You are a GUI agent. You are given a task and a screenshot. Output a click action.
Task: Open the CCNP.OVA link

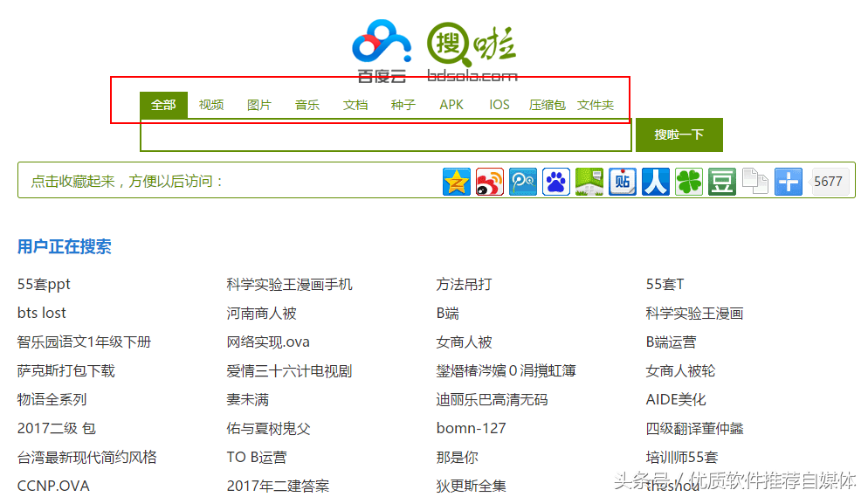click(x=53, y=486)
